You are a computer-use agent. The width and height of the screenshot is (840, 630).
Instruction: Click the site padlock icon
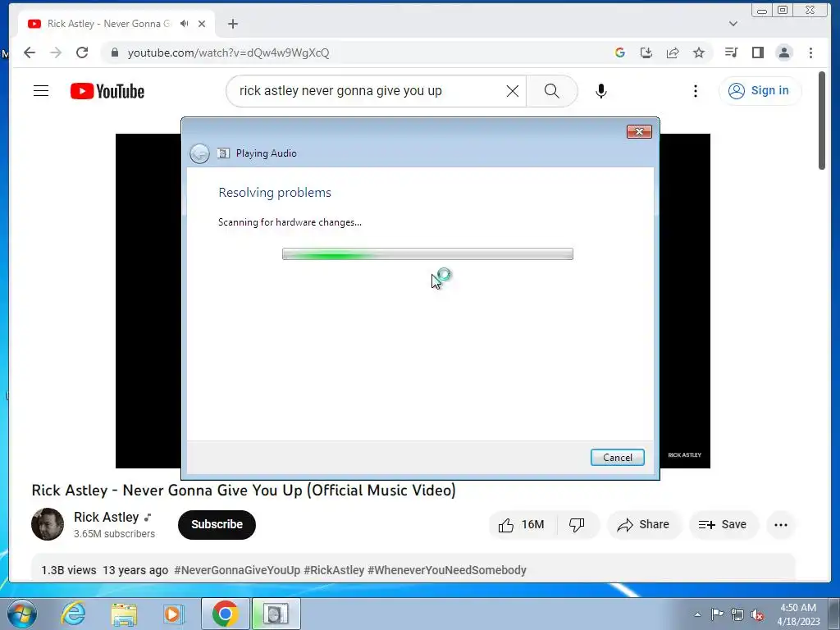114,52
